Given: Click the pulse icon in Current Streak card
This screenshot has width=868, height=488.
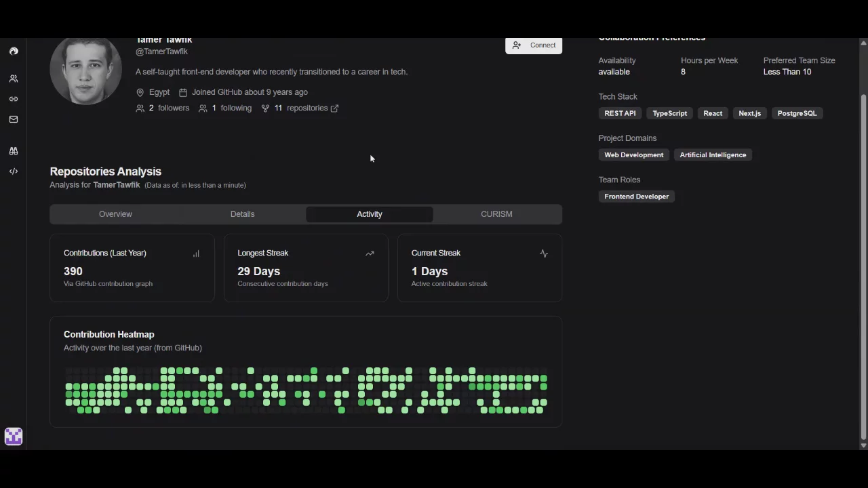Looking at the screenshot, I should pos(543,253).
